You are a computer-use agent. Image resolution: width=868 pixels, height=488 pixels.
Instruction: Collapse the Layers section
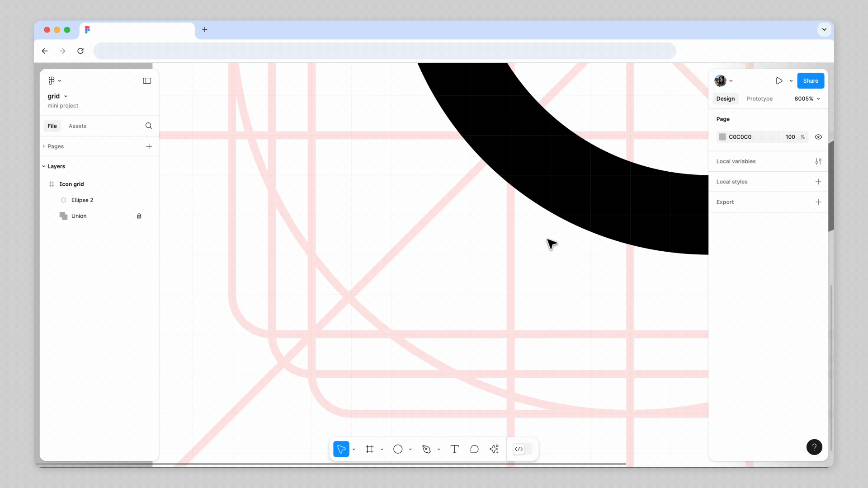44,166
